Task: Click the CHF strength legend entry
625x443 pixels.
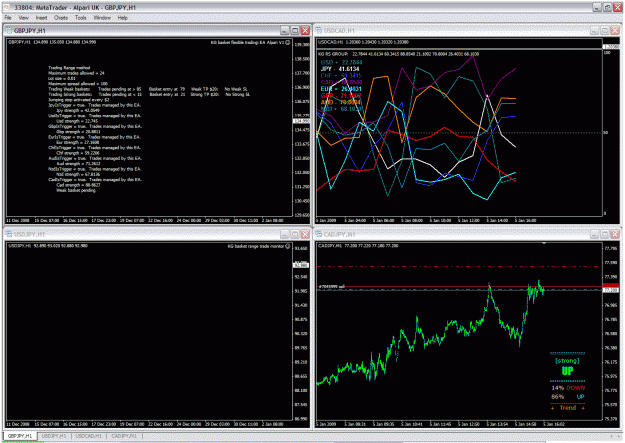Action: pos(341,75)
